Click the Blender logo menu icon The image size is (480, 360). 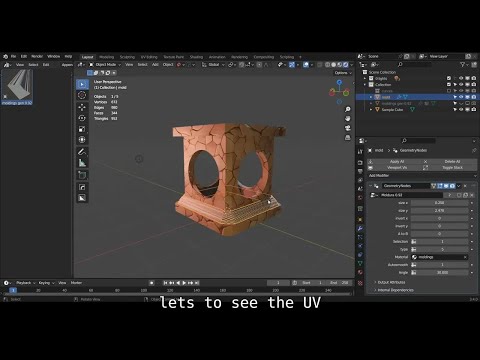(x=5, y=56)
